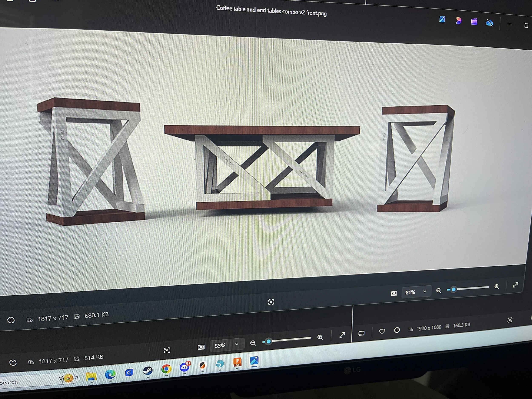Zoom out in the 53% window
This screenshot has width=532, height=399.
click(253, 343)
